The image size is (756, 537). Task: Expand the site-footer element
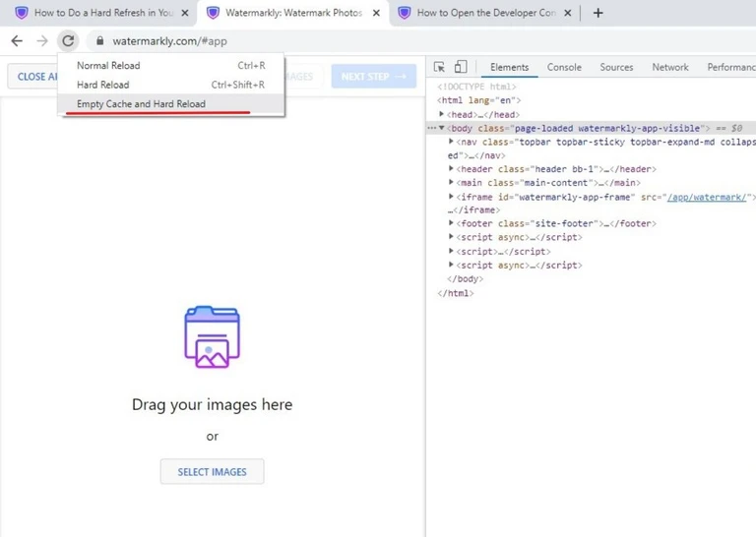[x=451, y=222]
